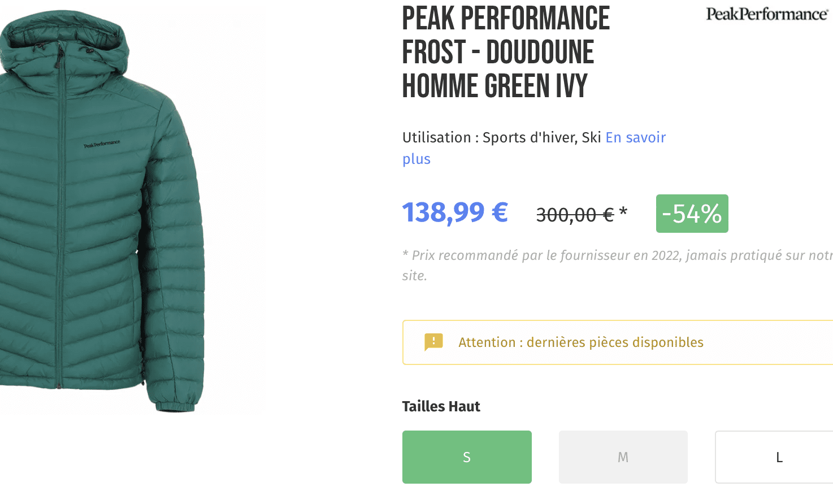833x504 pixels.
Task: Click the "Tailles Haut" section label
Action: (x=441, y=406)
